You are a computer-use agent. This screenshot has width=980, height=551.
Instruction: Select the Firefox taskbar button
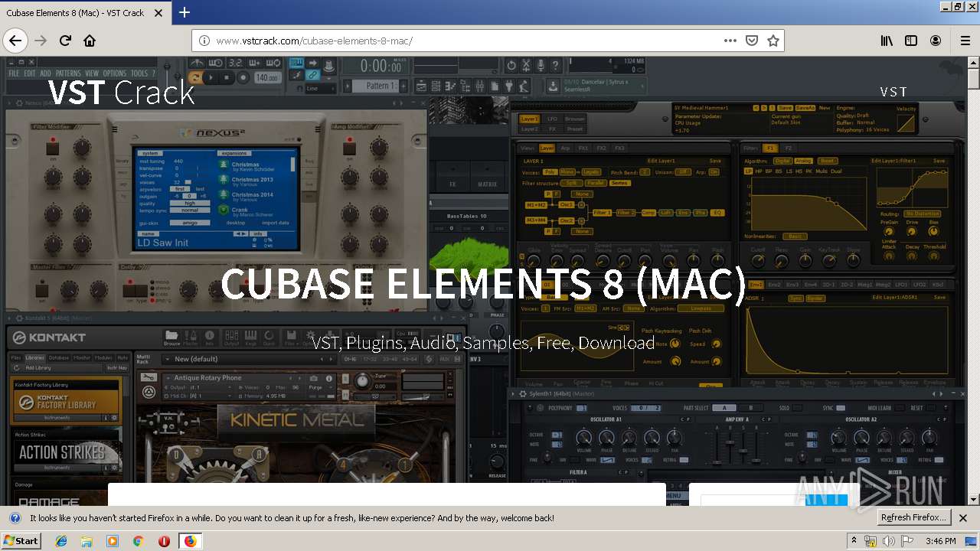pyautogui.click(x=190, y=541)
